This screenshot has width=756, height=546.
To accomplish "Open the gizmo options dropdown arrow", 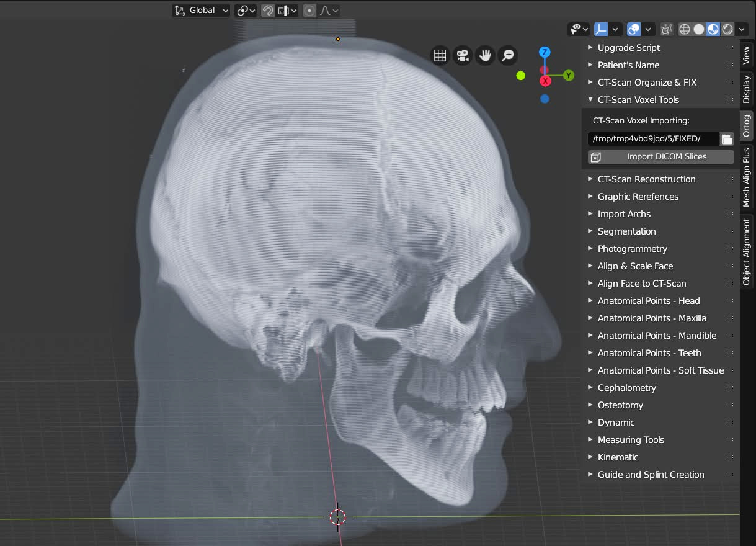I will (615, 29).
